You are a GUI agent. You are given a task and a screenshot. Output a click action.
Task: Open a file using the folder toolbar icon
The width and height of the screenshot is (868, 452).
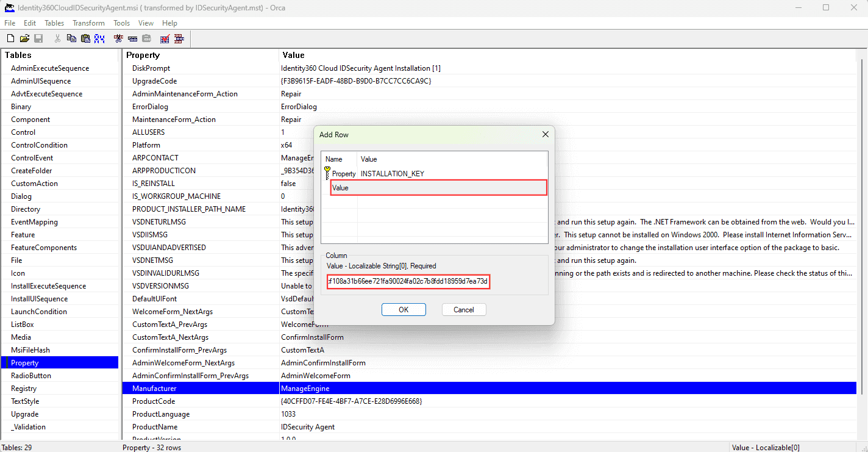(x=24, y=38)
